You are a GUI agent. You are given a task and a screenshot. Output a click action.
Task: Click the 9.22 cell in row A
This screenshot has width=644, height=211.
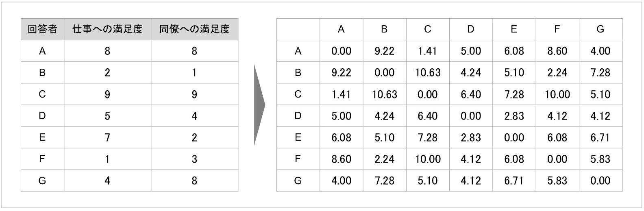pyautogui.click(x=384, y=51)
